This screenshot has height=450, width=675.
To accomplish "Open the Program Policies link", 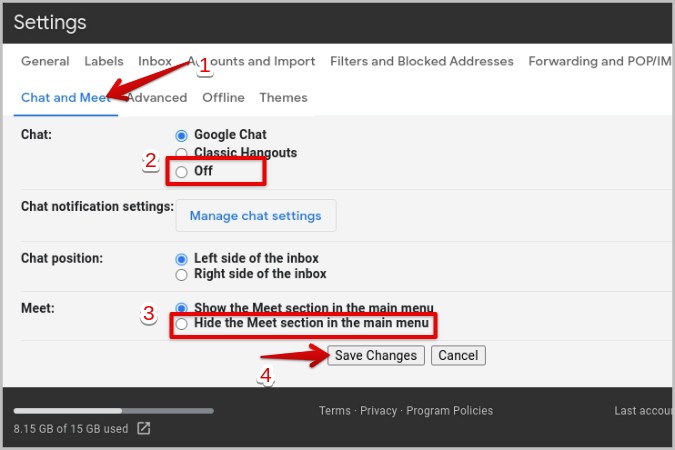I will tap(449, 411).
